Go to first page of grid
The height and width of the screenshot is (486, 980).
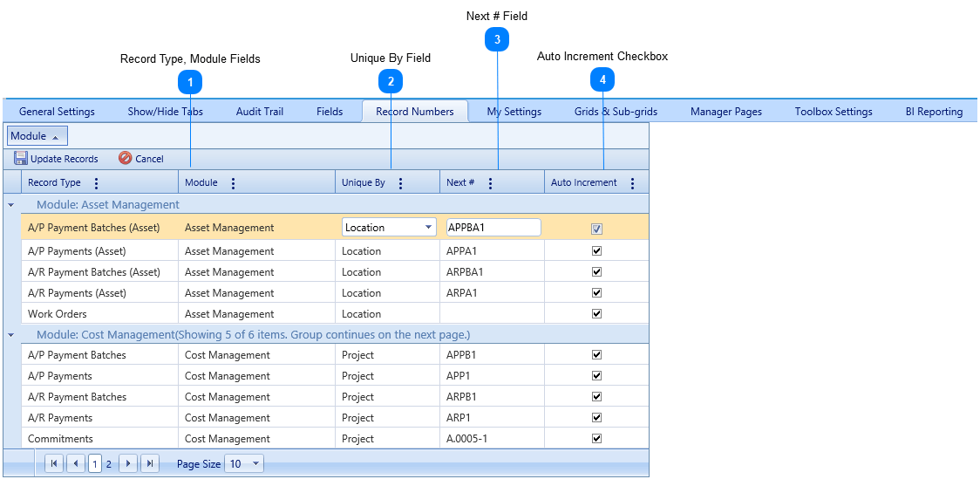54,463
